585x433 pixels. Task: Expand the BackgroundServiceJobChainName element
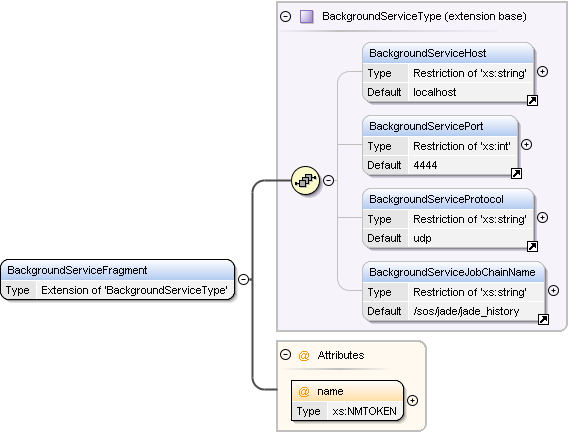point(553,291)
